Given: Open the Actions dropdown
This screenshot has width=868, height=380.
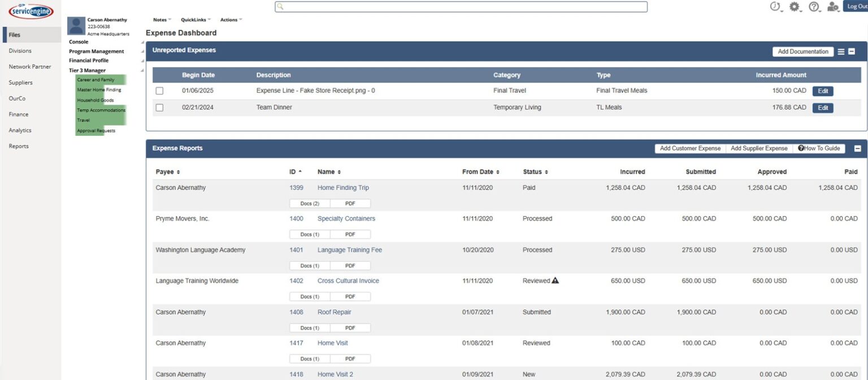Looking at the screenshot, I should [x=231, y=20].
